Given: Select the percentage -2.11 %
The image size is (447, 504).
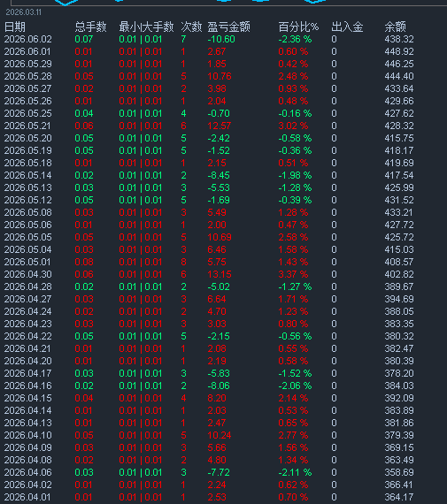Looking at the screenshot, I should (x=295, y=472).
